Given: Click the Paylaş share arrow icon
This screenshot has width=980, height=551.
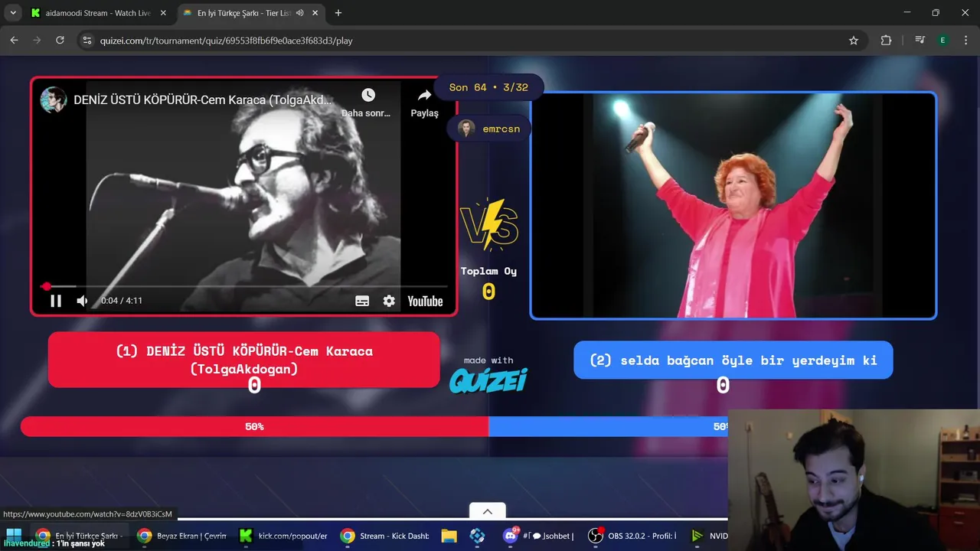Looking at the screenshot, I should (424, 95).
